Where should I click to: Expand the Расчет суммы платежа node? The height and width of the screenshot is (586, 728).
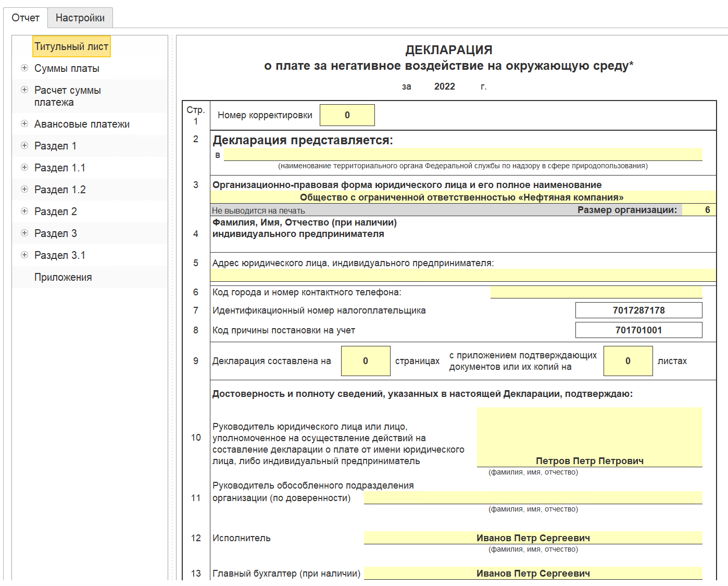coord(24,90)
